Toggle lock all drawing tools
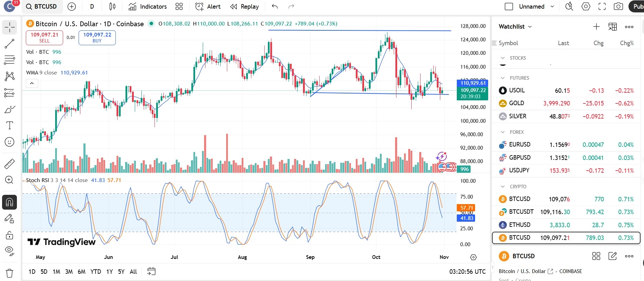The height and width of the screenshot is (281, 644). 9,235
